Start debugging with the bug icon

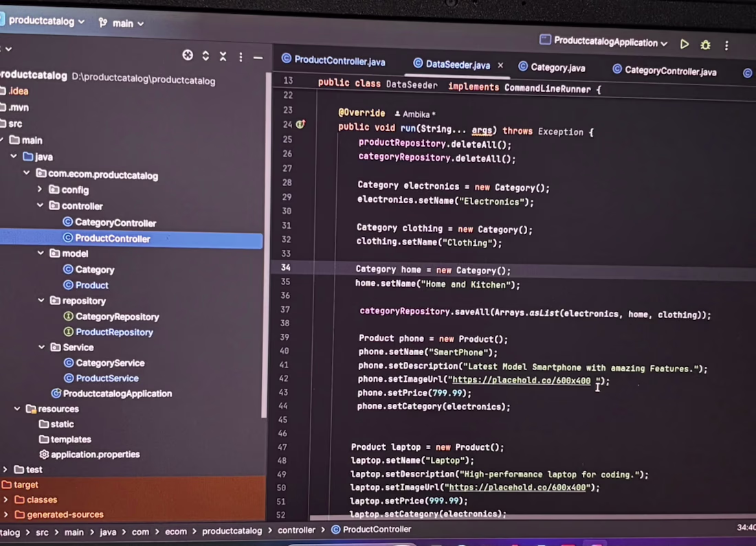tap(705, 45)
